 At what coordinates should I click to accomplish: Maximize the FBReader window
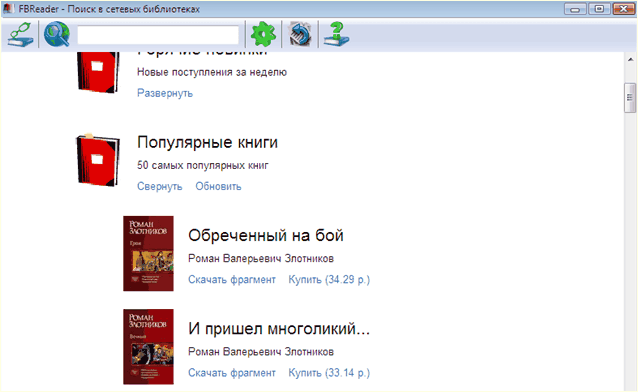pos(599,9)
